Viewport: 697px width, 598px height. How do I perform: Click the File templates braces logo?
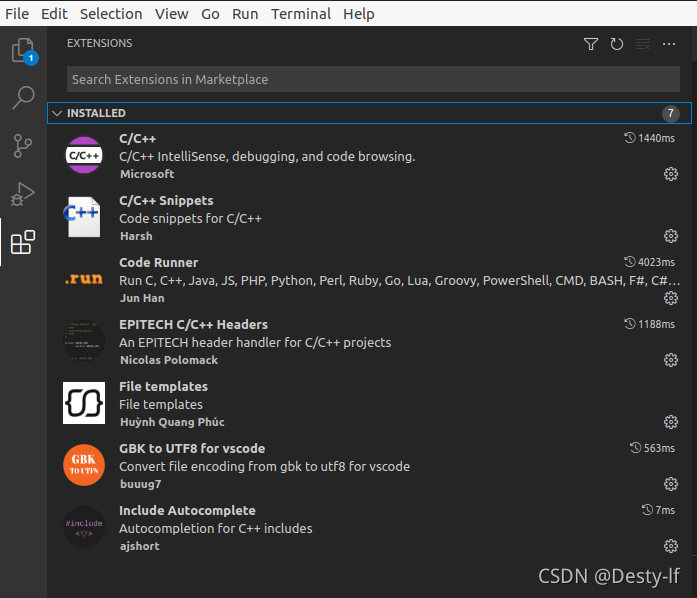pos(84,403)
